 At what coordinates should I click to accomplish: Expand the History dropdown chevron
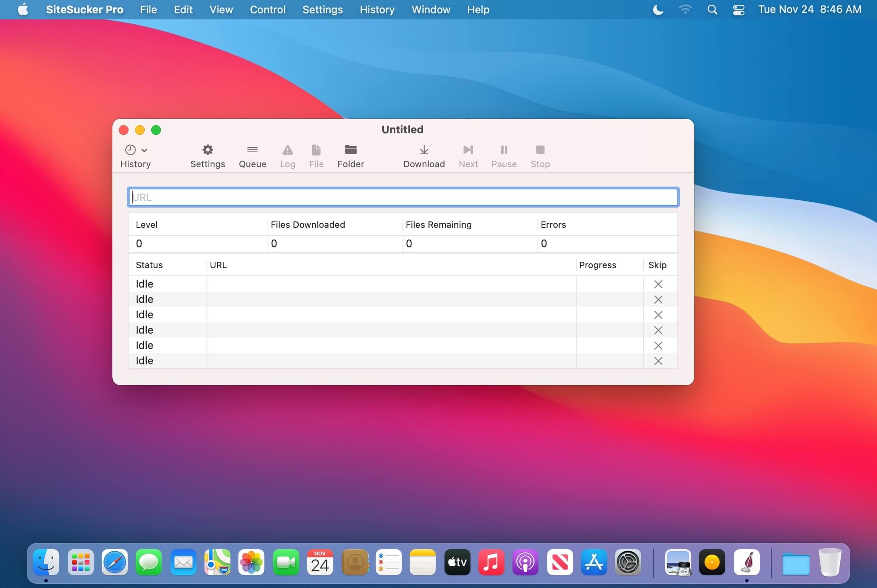coord(144,149)
